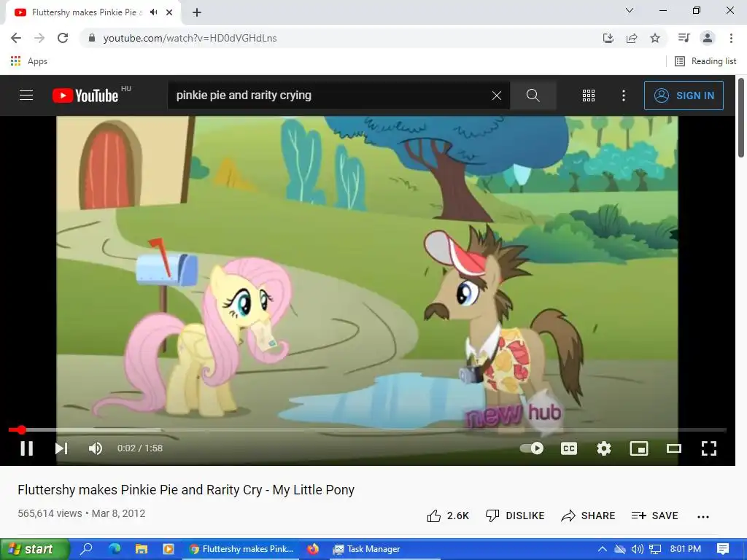747x560 pixels.
Task: Open the Chrome three-dot menu
Action: coord(731,38)
